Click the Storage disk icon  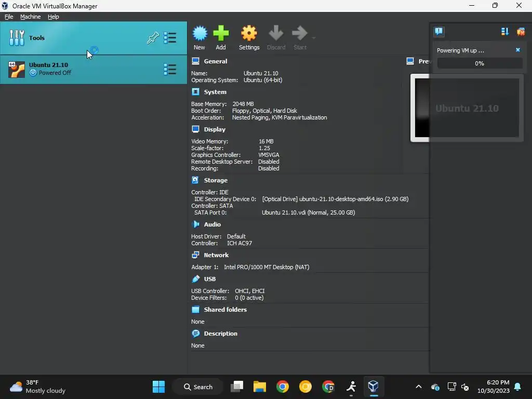point(195,180)
